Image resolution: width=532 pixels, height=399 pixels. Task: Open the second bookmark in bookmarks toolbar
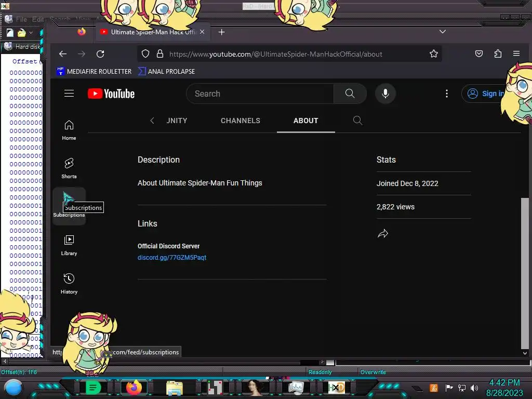click(167, 72)
